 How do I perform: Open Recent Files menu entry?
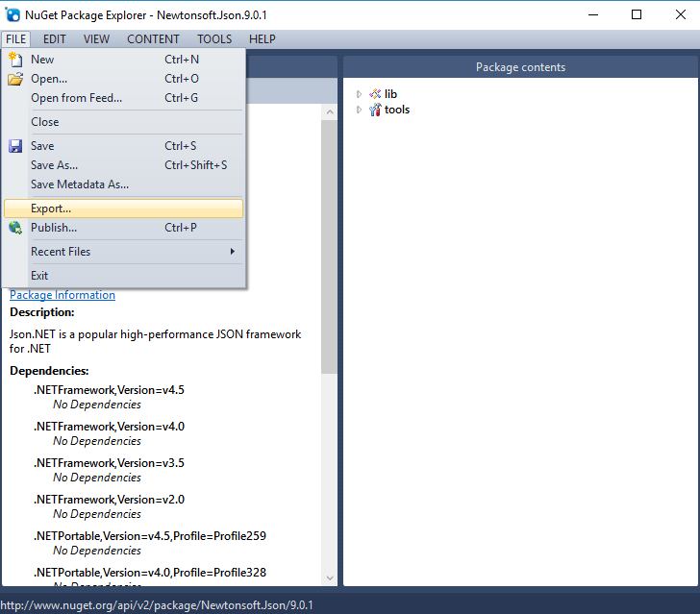pyautogui.click(x=124, y=252)
